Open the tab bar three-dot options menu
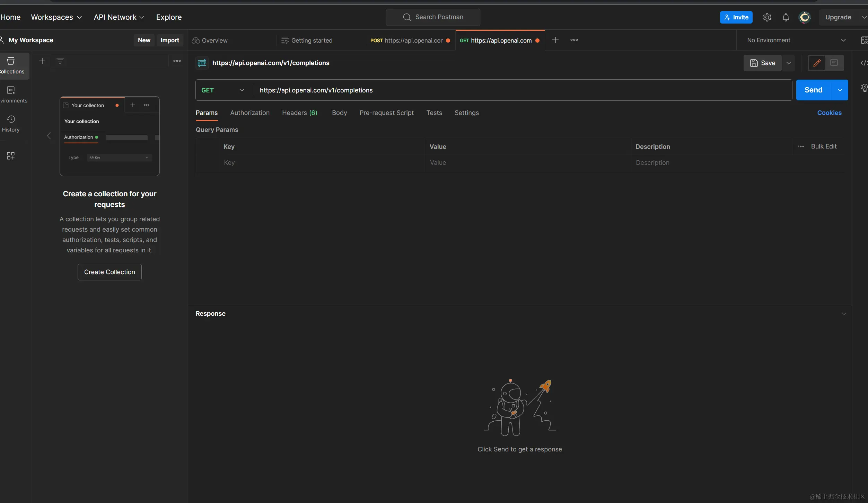 [574, 40]
